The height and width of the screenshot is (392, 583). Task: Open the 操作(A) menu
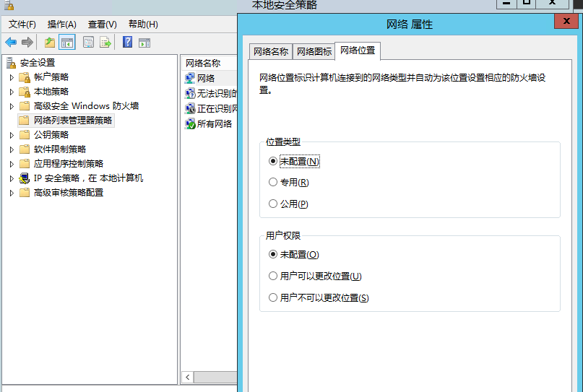pyautogui.click(x=61, y=25)
